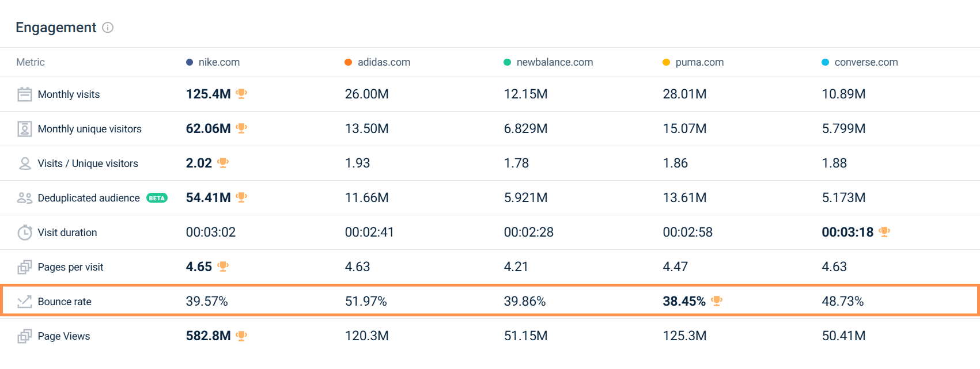The width and height of the screenshot is (980, 369).
Task: Click adidas.com deduplicated audience 11.66M
Action: [366, 197]
